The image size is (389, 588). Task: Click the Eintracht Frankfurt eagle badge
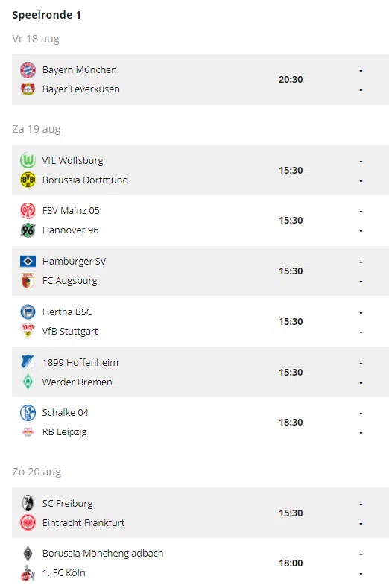[28, 522]
